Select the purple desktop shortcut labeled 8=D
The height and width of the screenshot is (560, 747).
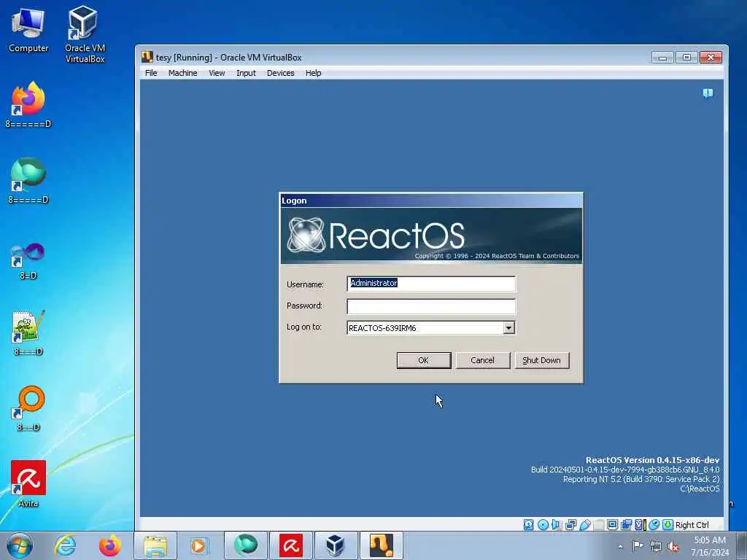(x=28, y=261)
